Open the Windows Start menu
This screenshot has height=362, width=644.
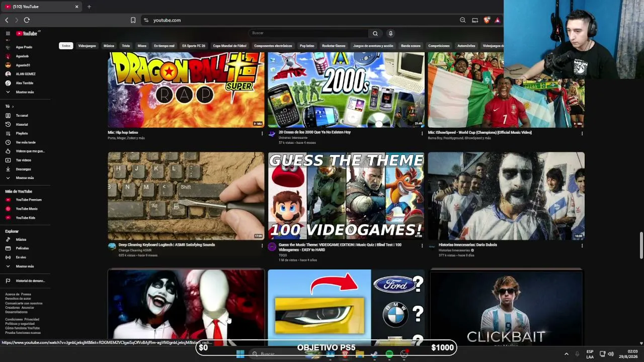click(240, 354)
